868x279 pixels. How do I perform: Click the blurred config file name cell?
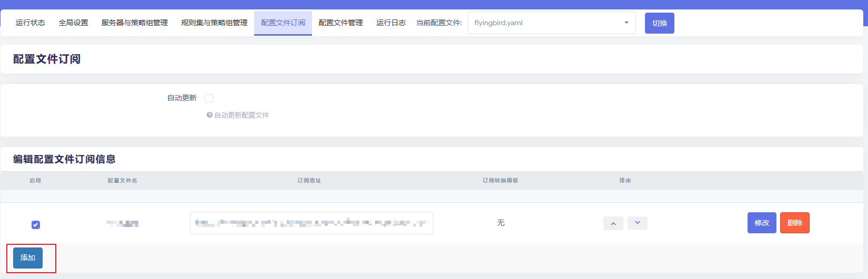pyautogui.click(x=123, y=224)
